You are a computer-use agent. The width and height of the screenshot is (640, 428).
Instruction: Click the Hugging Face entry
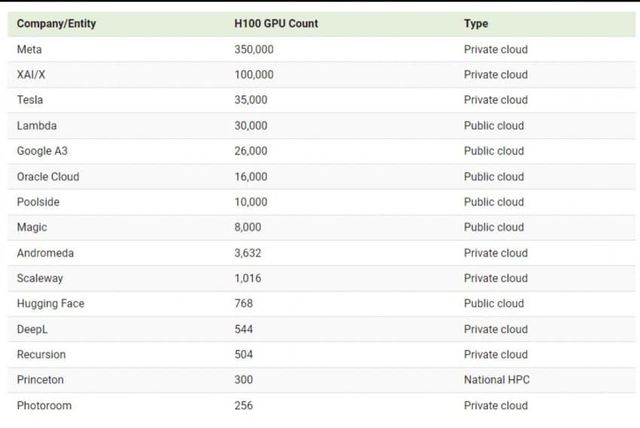[x=51, y=304]
